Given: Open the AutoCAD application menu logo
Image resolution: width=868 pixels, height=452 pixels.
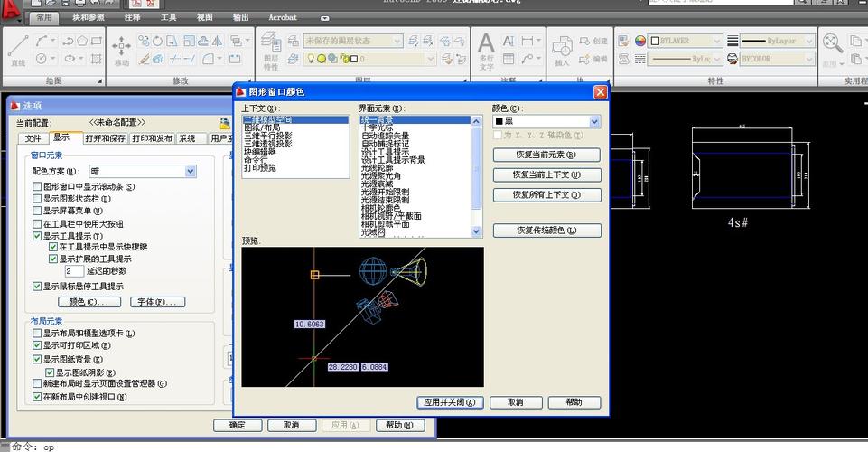Looking at the screenshot, I should point(10,10).
